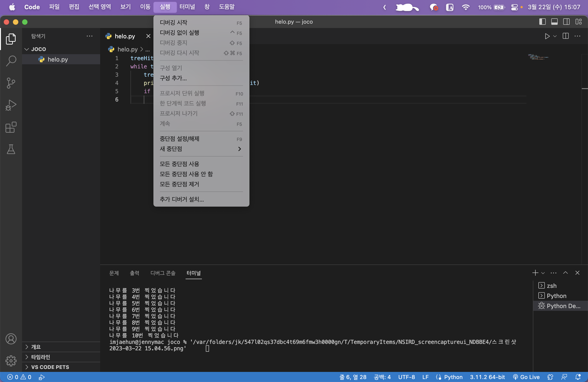Image resolution: width=588 pixels, height=382 pixels.
Task: Maximize the panel size with up chevron
Action: 565,273
